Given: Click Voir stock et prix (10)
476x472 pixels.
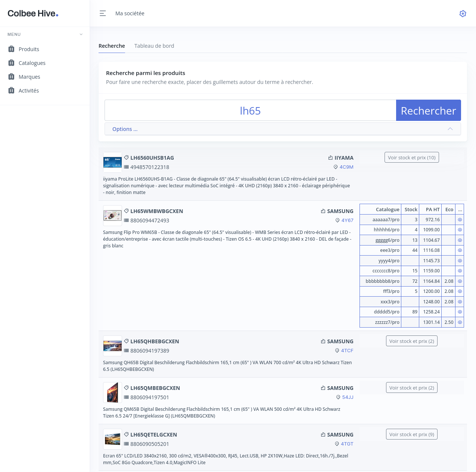Looking at the screenshot, I should (412, 157).
